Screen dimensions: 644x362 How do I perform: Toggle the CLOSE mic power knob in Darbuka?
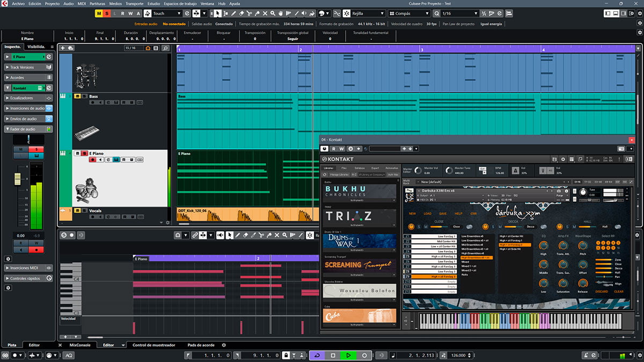click(x=411, y=227)
